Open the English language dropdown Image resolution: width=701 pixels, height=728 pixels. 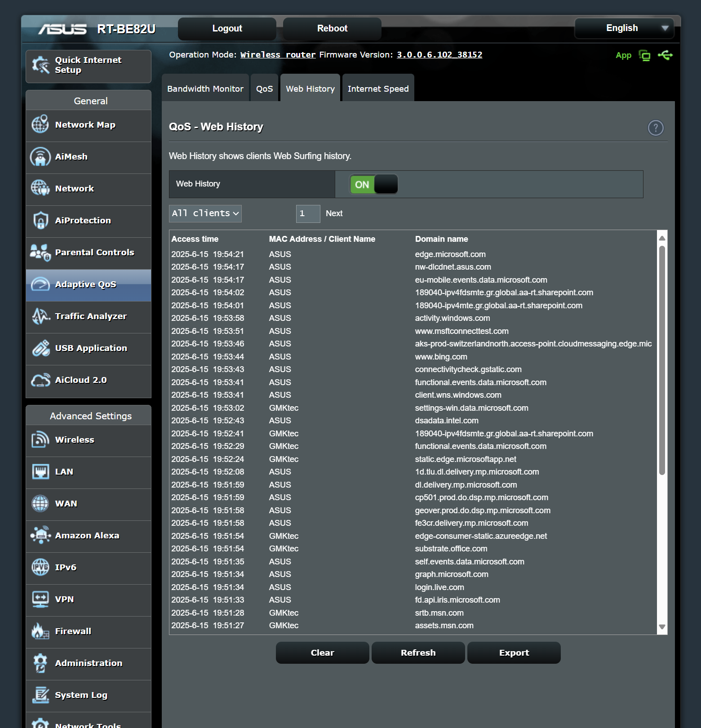624,28
